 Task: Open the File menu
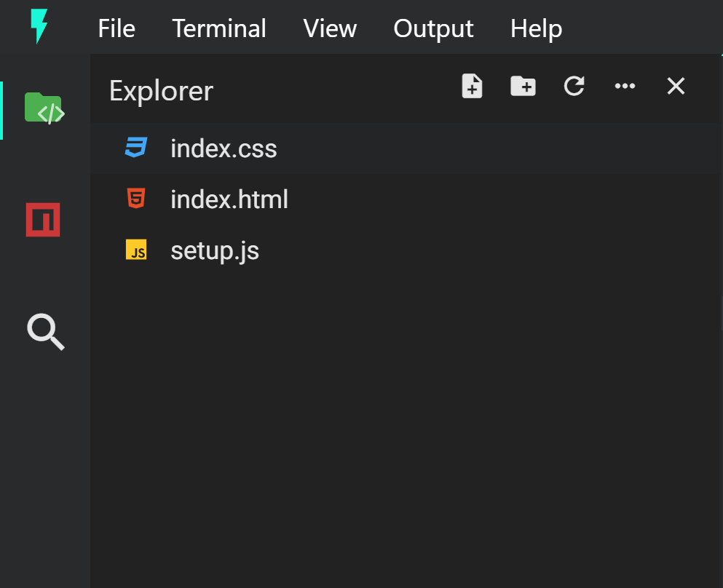[116, 28]
